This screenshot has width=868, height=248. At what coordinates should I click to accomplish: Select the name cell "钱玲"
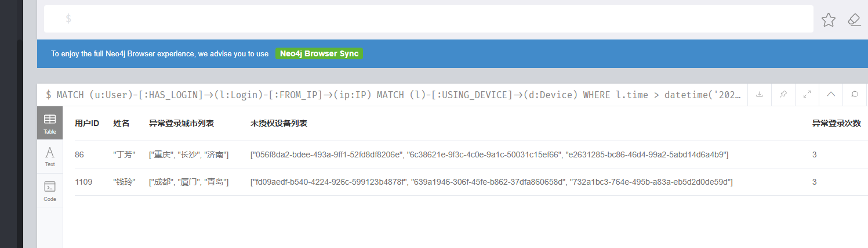[124, 182]
